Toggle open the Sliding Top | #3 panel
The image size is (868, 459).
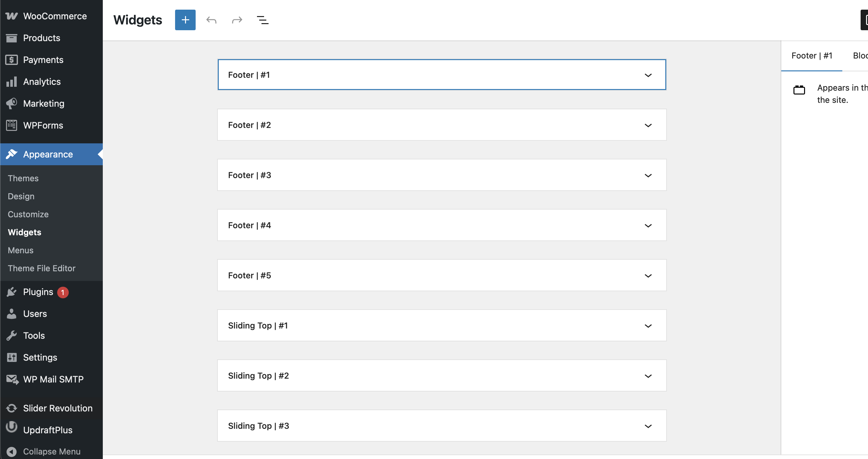click(x=648, y=426)
